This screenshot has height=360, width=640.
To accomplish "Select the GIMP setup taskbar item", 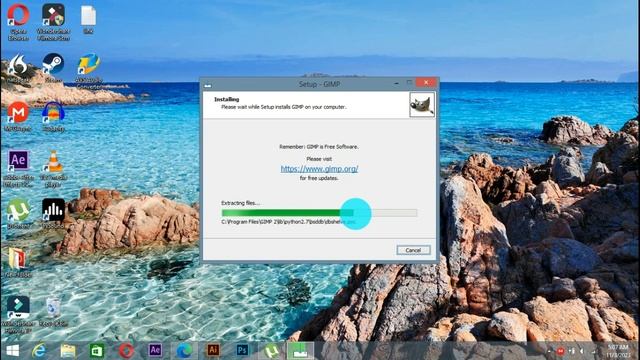I will pyautogui.click(x=300, y=350).
